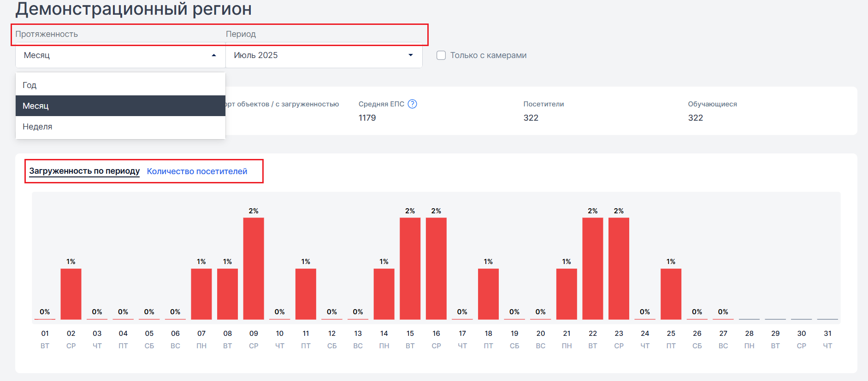Click the bar for 15 ВТ

(410, 268)
